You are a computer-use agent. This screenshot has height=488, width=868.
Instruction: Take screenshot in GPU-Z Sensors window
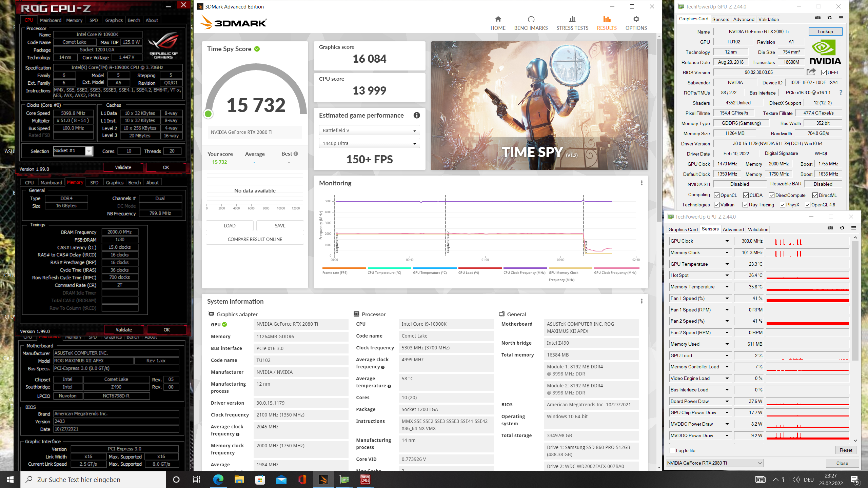tap(830, 228)
